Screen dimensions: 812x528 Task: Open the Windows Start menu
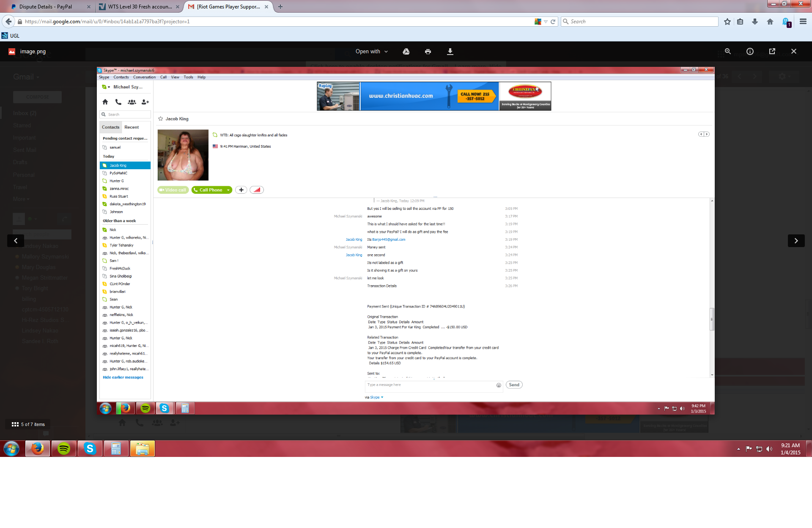click(x=11, y=448)
